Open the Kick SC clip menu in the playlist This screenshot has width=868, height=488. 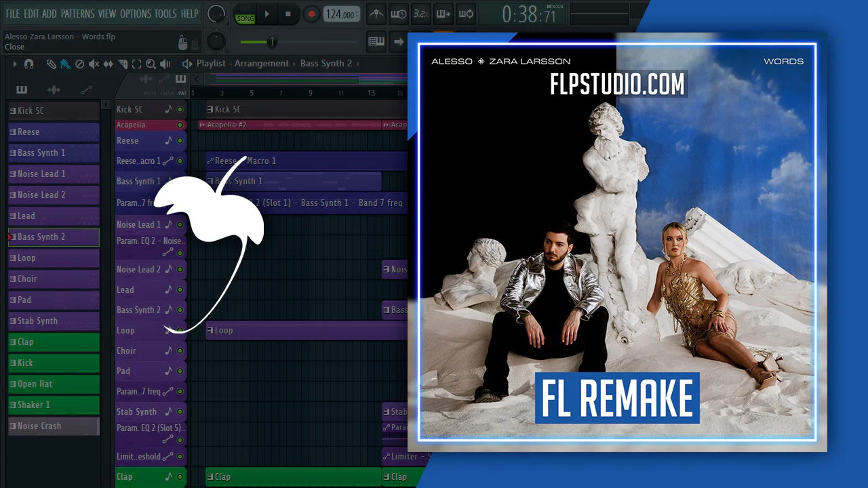(x=210, y=109)
